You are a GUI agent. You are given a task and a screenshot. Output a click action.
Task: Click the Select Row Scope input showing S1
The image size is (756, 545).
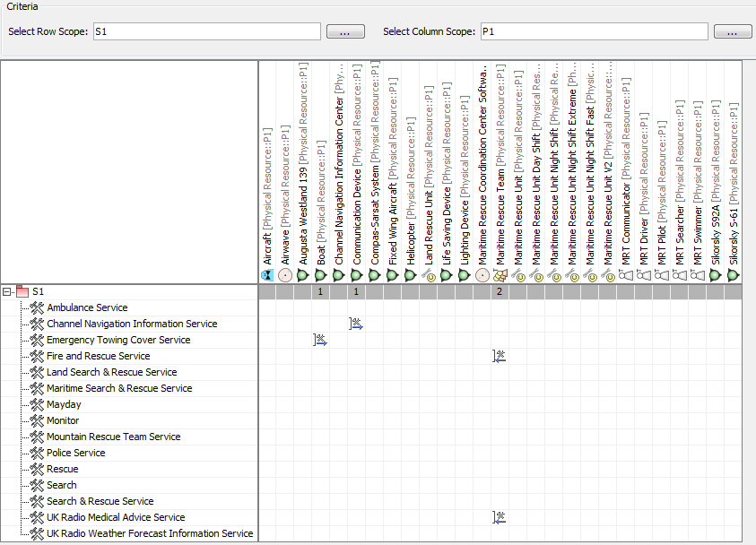point(206,30)
